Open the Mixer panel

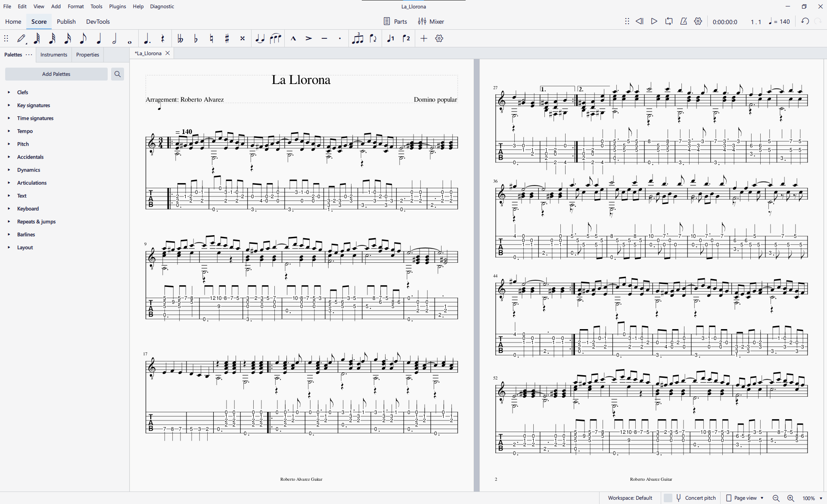[x=431, y=21]
